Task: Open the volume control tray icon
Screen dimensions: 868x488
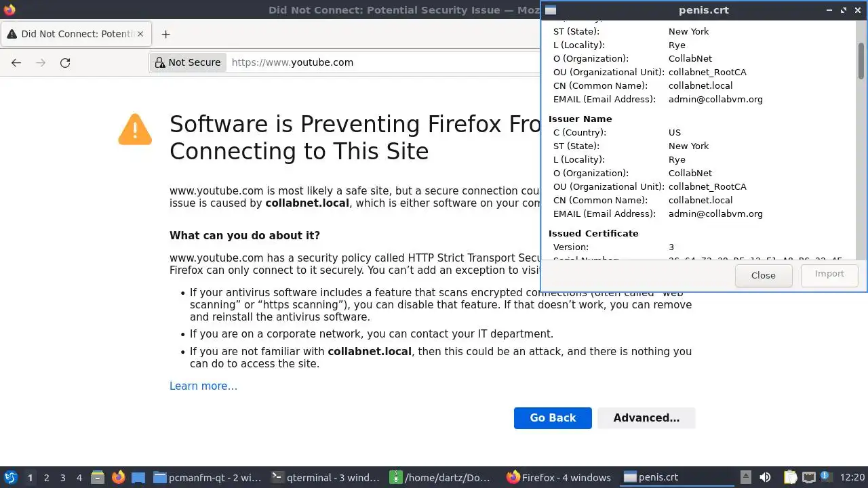Action: point(765,477)
